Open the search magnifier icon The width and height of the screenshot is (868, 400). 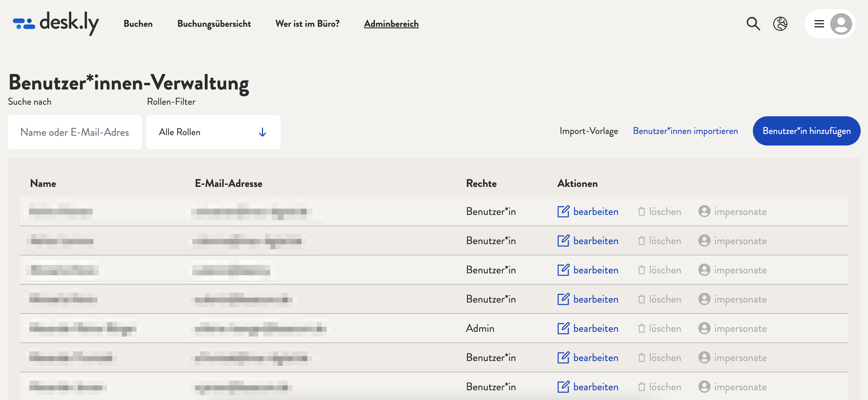753,23
